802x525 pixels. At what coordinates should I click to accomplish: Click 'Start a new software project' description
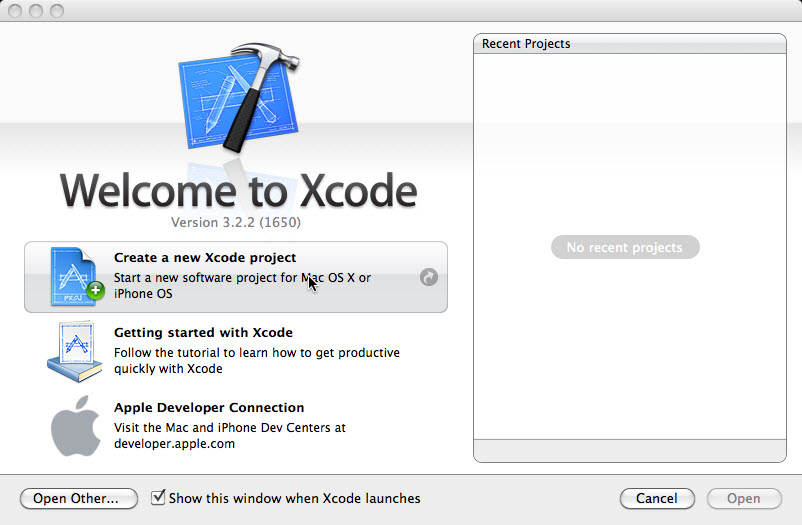point(242,286)
